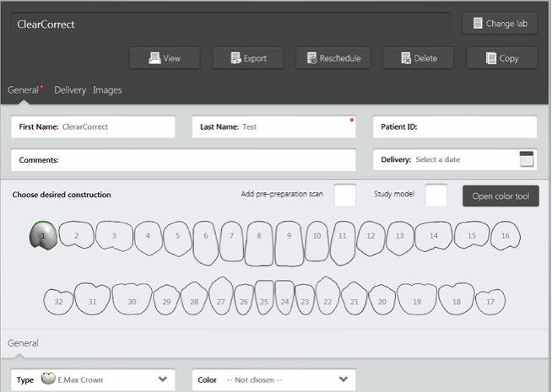
Task: Select tooth number 8
Action: coord(259,243)
